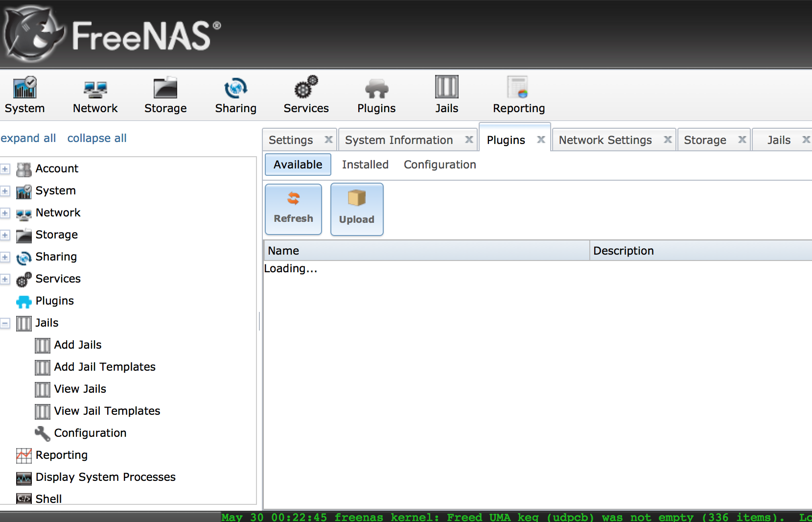The width and height of the screenshot is (812, 522).
Task: Click the Reporting chart icon in tree
Action: [x=24, y=456]
